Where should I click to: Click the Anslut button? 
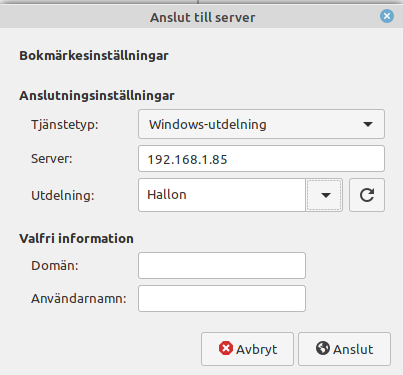[344, 349]
